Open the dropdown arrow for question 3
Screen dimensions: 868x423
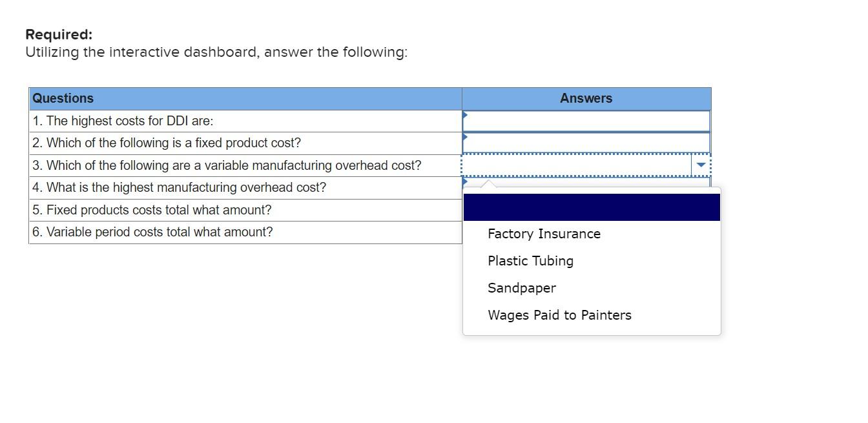tap(701, 165)
